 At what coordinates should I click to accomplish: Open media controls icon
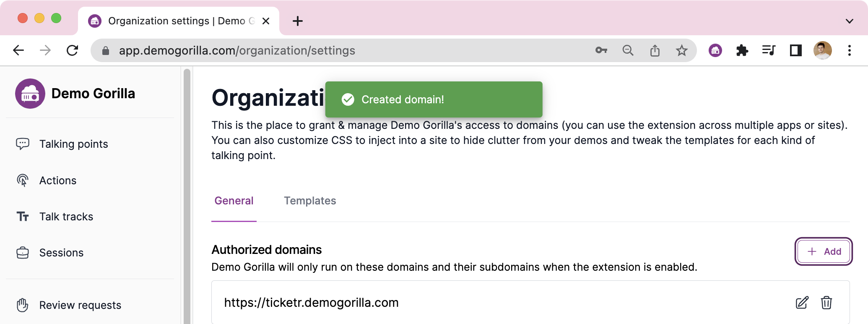pyautogui.click(x=769, y=50)
